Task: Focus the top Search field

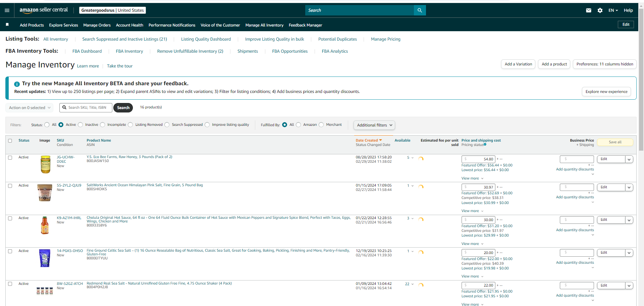Action: click(x=360, y=10)
